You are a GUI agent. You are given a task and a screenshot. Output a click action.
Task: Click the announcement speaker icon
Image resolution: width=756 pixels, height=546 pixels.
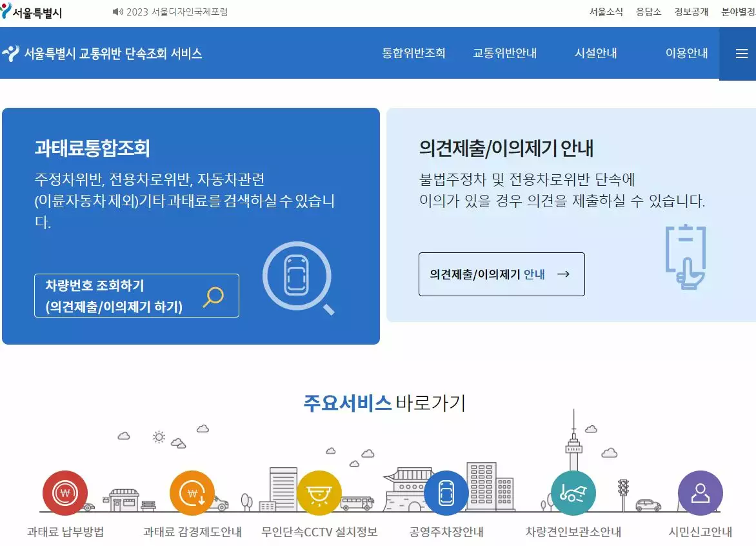[117, 12]
